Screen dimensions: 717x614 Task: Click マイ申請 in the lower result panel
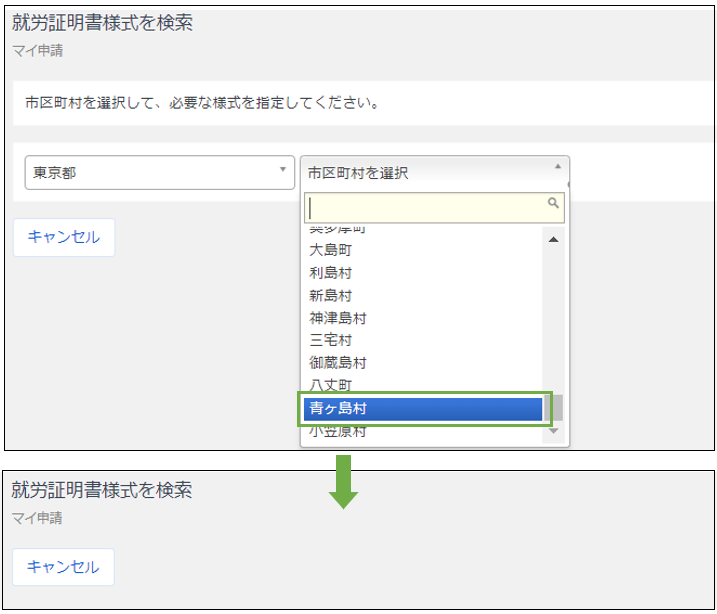point(36,519)
